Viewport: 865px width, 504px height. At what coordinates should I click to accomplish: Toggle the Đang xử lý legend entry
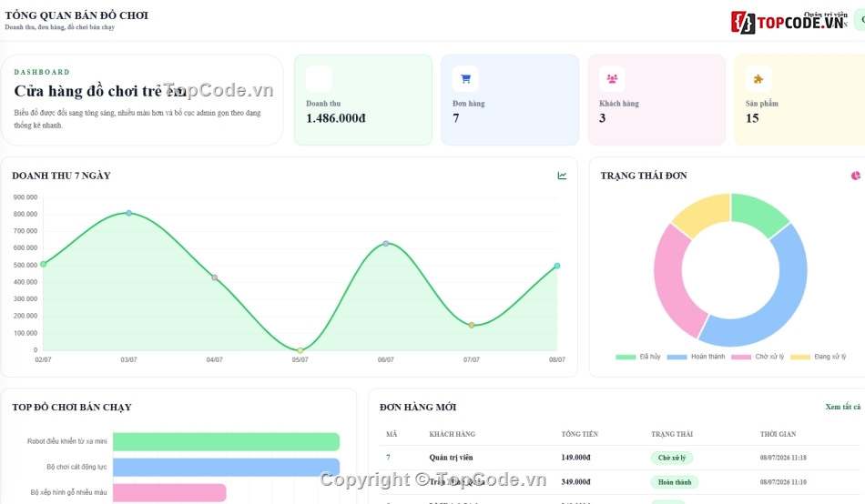[819, 357]
